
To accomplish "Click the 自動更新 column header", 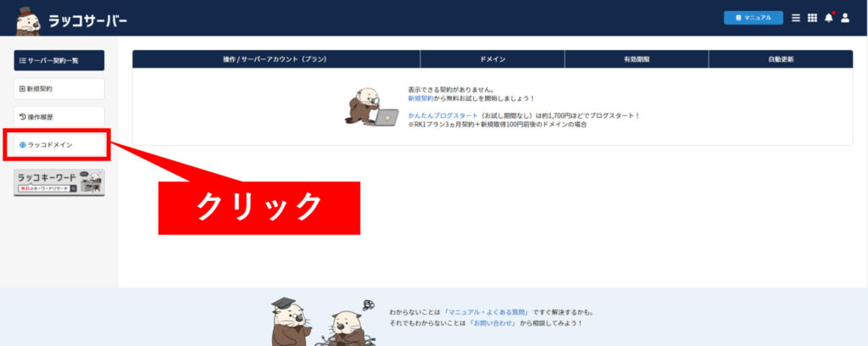I will 781,59.
